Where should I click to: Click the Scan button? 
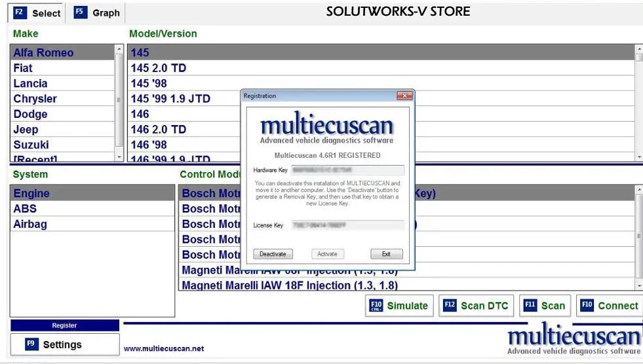(x=545, y=306)
